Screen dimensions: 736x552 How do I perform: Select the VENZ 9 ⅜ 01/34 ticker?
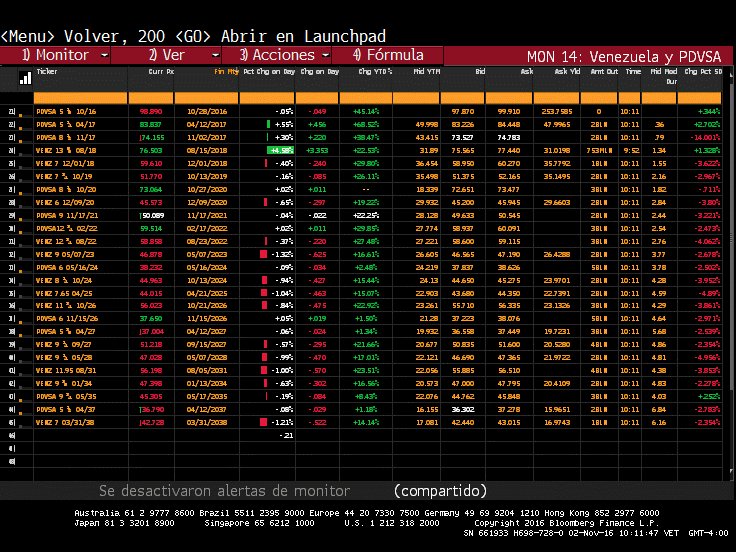click(x=64, y=383)
